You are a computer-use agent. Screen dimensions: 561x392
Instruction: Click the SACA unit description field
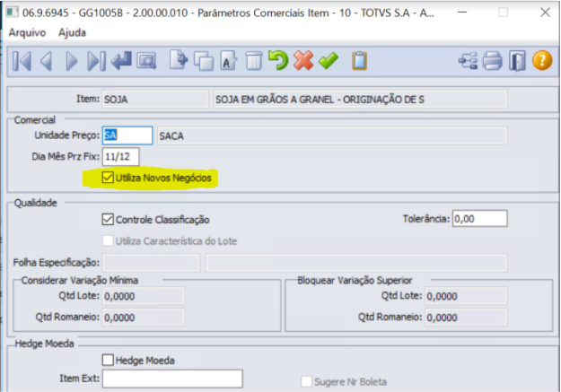coord(332,136)
